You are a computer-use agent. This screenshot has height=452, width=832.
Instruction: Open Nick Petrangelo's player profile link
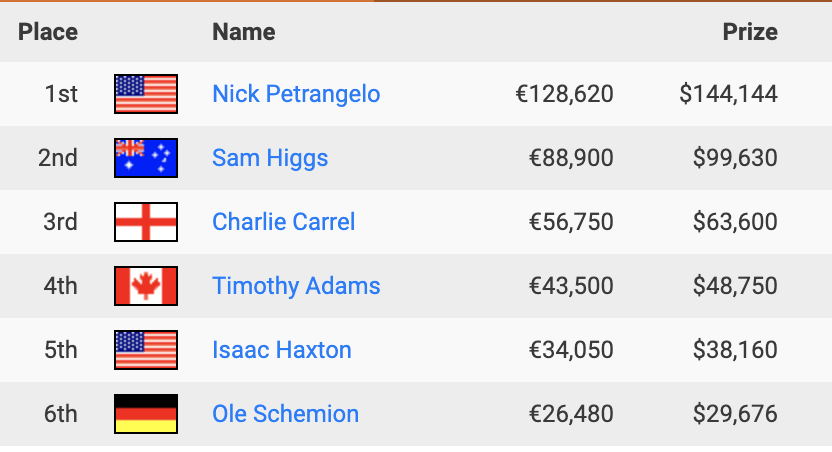pyautogui.click(x=296, y=94)
